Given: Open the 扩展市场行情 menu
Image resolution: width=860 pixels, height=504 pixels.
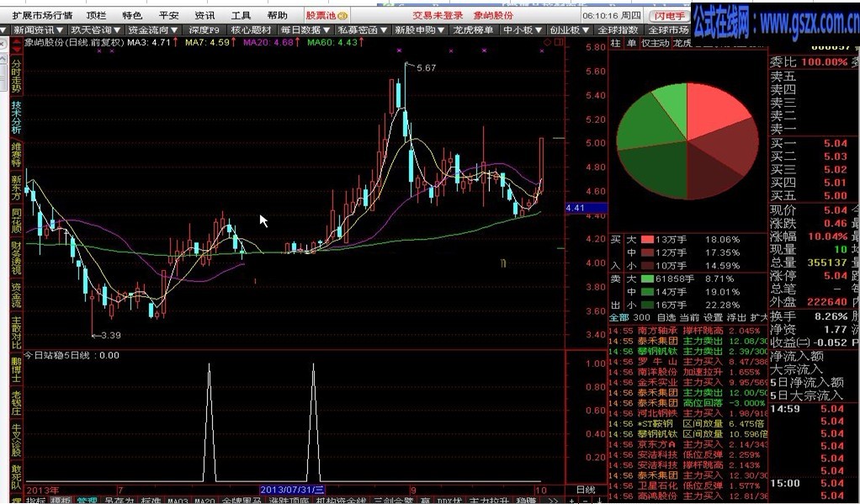Looking at the screenshot, I should [42, 15].
